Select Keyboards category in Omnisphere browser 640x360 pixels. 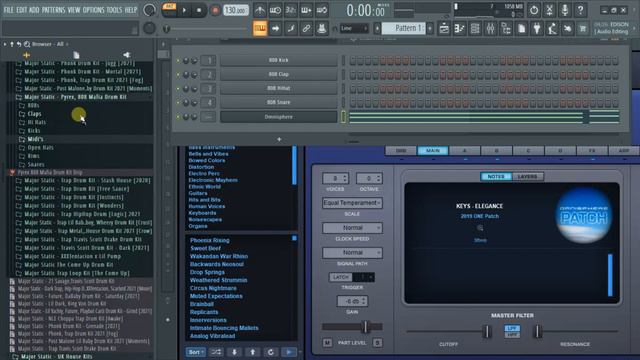[x=202, y=213]
